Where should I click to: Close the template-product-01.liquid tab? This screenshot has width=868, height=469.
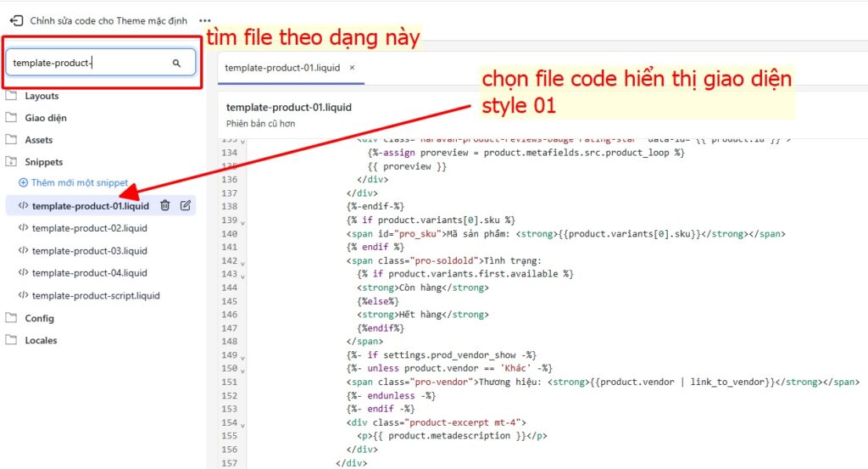353,67
